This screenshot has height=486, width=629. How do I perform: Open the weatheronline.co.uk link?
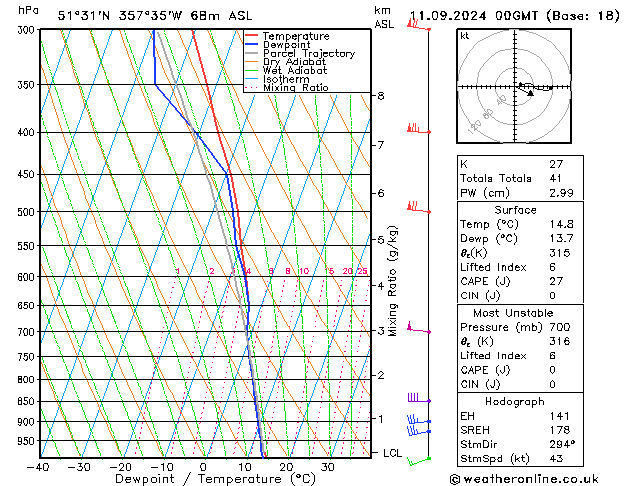click(x=543, y=477)
